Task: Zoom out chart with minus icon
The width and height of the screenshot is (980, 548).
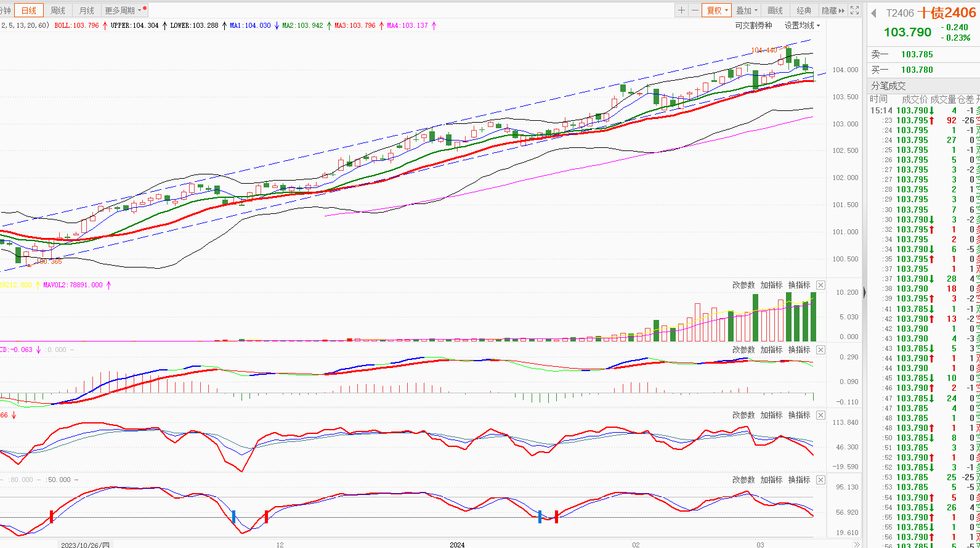Action: pos(695,10)
